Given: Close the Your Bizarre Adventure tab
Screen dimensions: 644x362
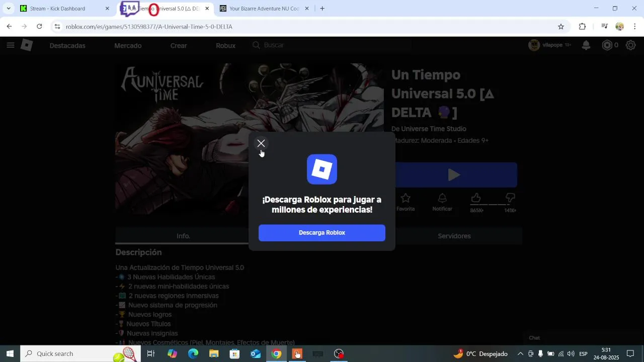Looking at the screenshot, I should point(307,9).
